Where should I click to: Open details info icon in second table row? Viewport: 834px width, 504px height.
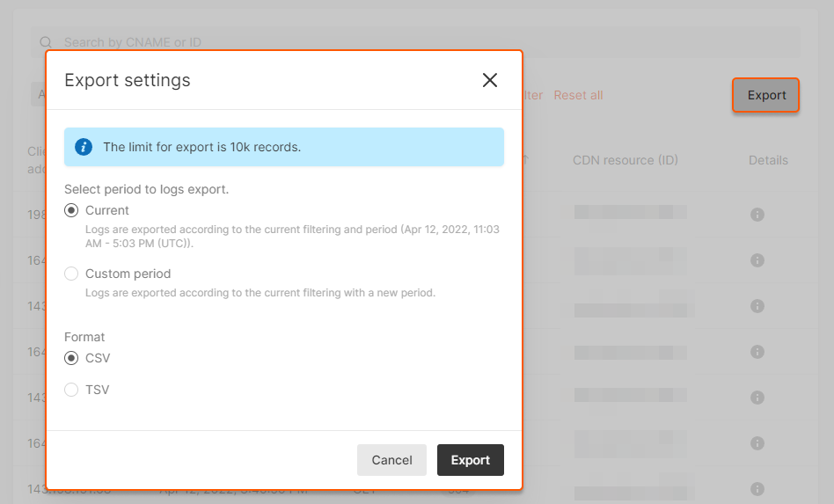(x=757, y=260)
